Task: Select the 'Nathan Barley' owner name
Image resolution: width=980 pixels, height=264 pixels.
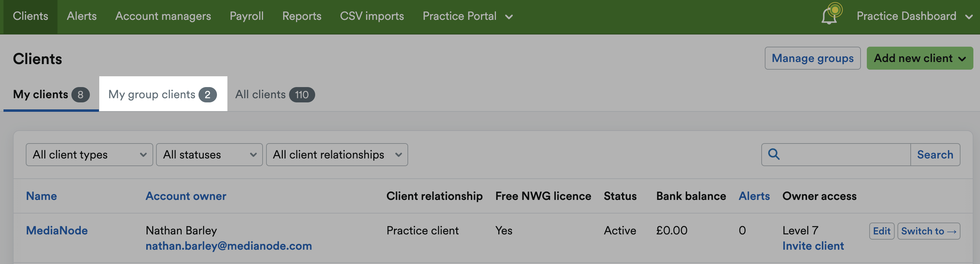Action: pos(181,231)
